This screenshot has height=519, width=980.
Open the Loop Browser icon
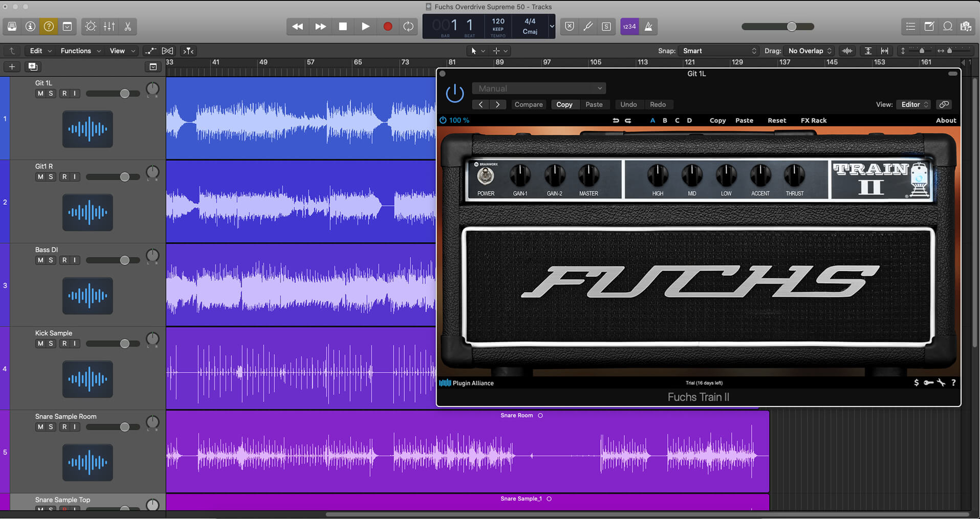[x=948, y=27]
